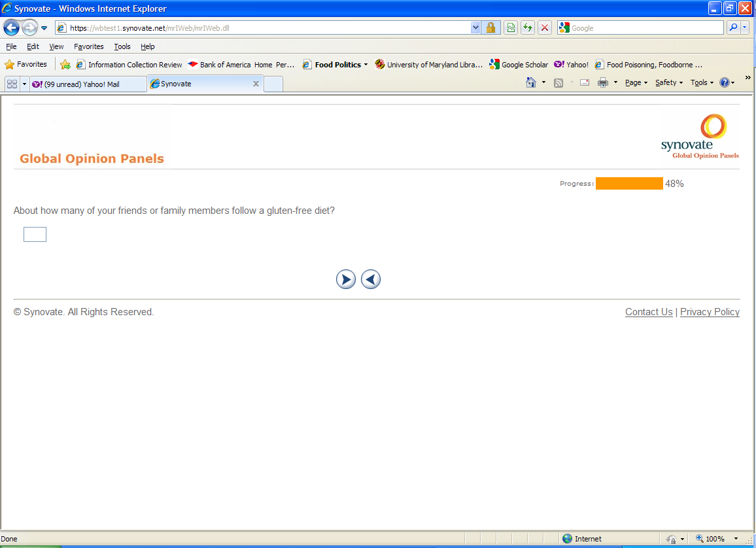The width and height of the screenshot is (756, 548).
Task: Open the Edit menu
Action: (x=33, y=46)
